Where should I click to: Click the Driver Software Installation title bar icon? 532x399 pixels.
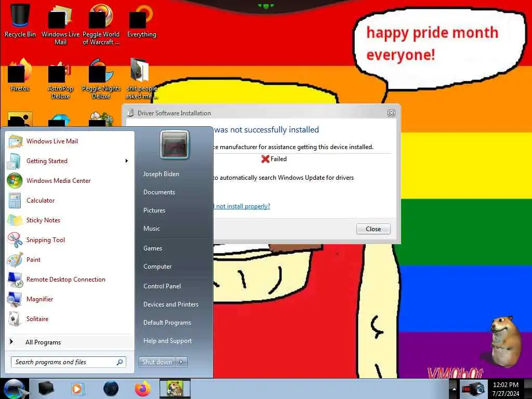click(x=130, y=113)
